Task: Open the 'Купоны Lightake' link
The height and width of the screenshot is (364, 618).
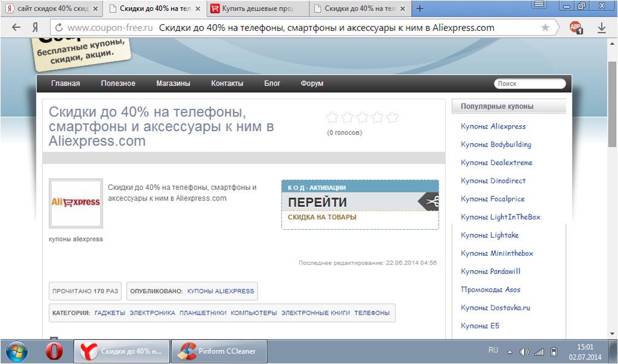Action: (490, 235)
